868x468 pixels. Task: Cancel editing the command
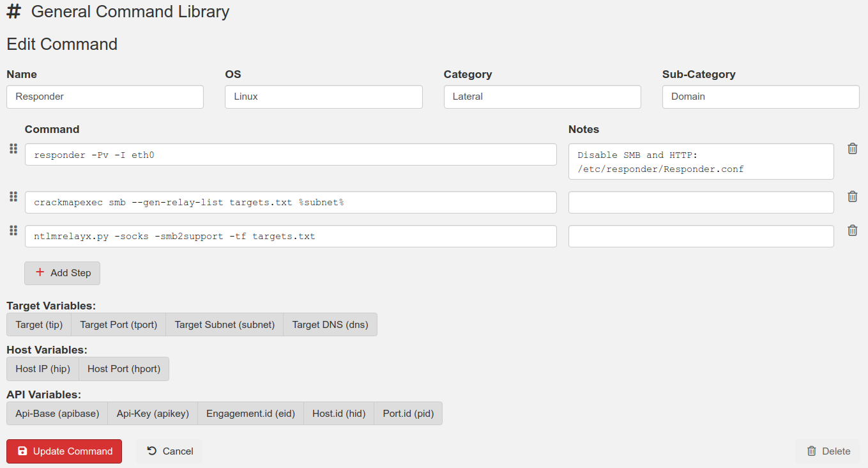coord(169,451)
